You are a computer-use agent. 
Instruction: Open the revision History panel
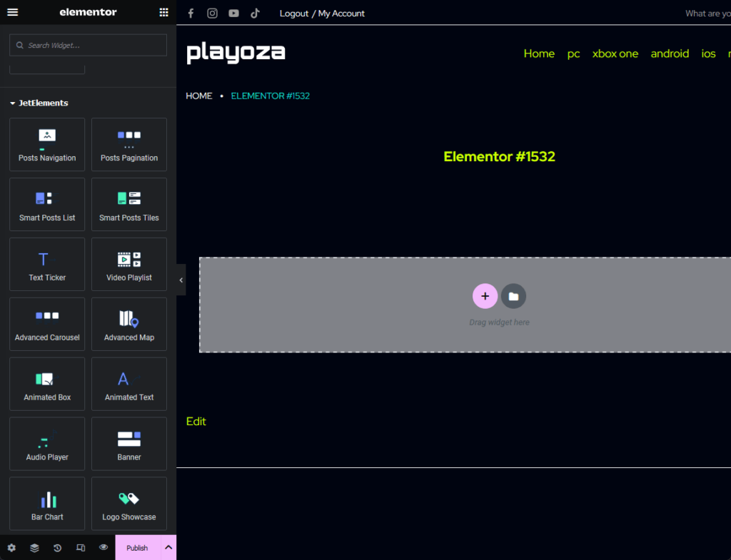click(x=57, y=548)
